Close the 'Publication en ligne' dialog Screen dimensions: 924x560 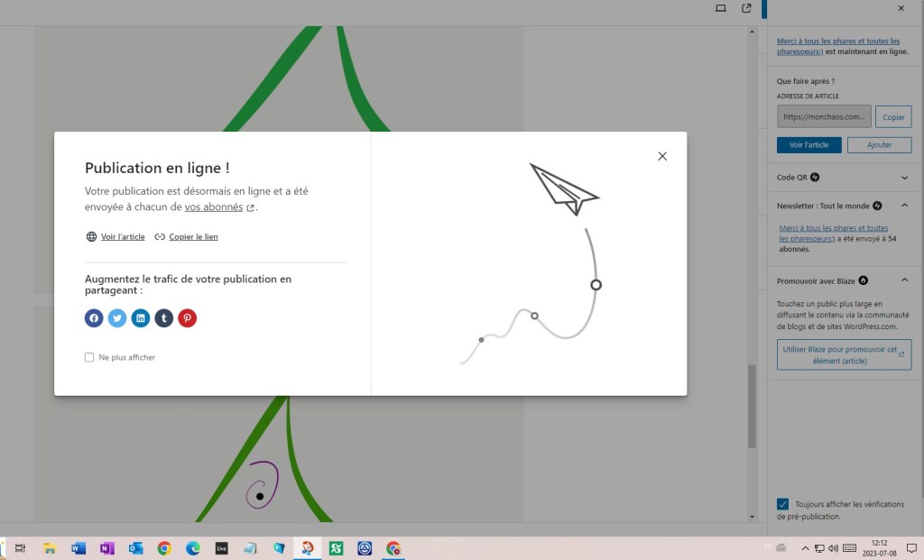click(662, 156)
